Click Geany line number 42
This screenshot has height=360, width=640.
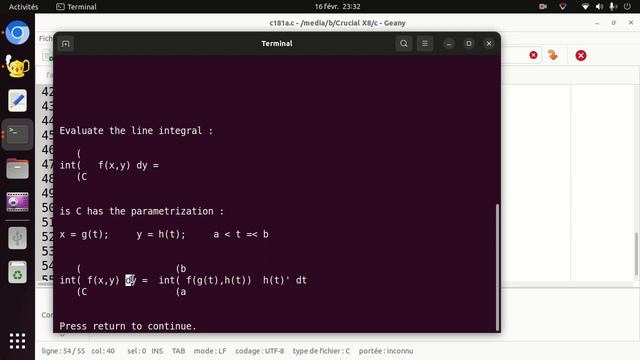point(47,91)
